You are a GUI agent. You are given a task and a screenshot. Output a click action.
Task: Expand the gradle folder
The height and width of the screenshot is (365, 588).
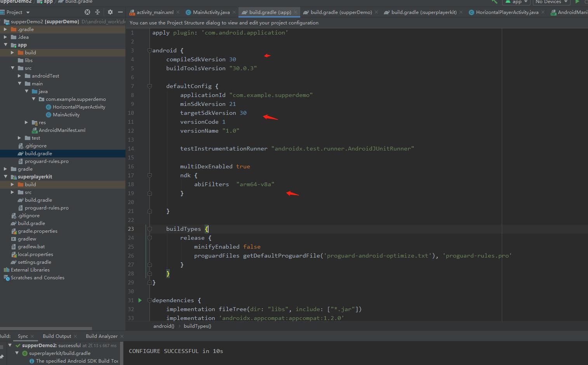point(5,169)
